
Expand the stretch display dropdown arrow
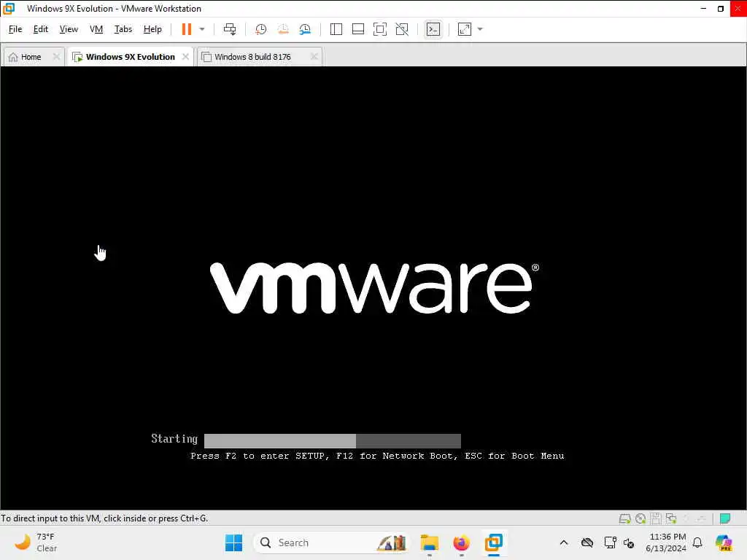click(480, 29)
